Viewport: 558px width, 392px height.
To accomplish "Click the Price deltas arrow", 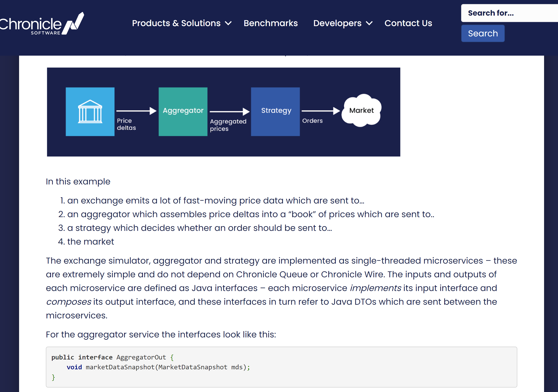I will [x=136, y=111].
